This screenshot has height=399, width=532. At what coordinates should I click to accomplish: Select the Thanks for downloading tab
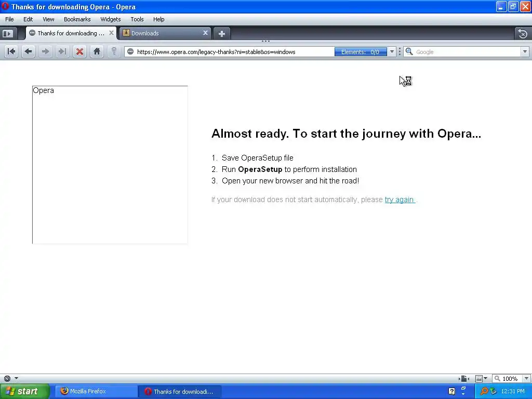71,33
